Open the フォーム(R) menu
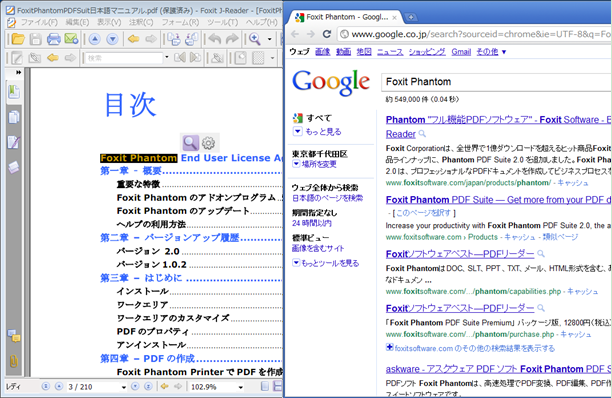612x398 pixels. (180, 22)
